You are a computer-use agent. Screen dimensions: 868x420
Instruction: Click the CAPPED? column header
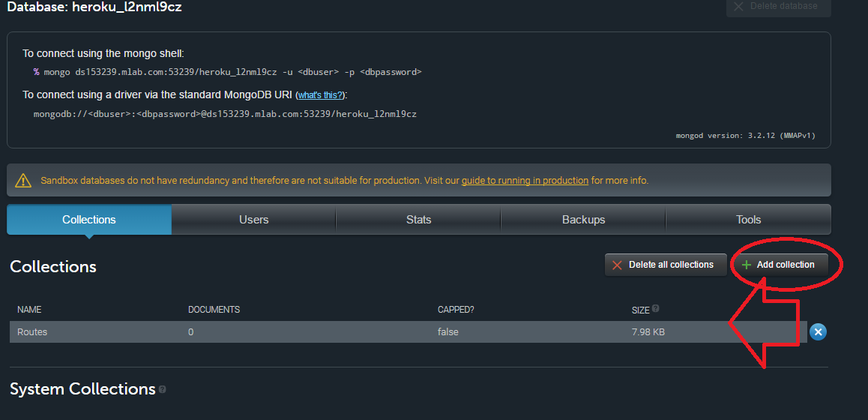pyautogui.click(x=456, y=309)
